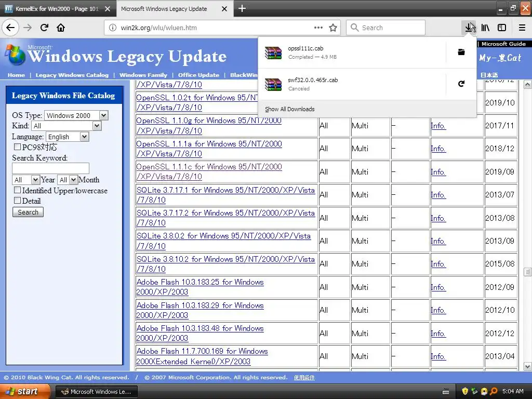The width and height of the screenshot is (532, 399).
Task: Close the KernelEx for Win2000 tab
Action: coord(108,9)
